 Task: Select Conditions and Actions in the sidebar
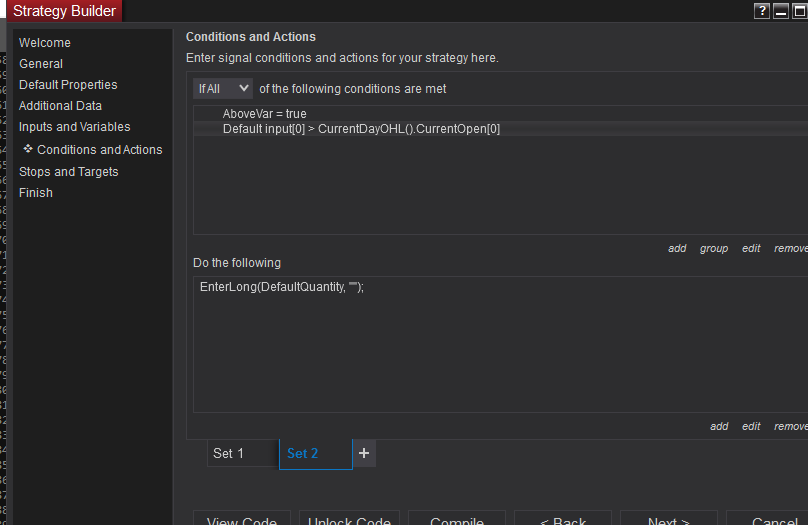click(99, 150)
